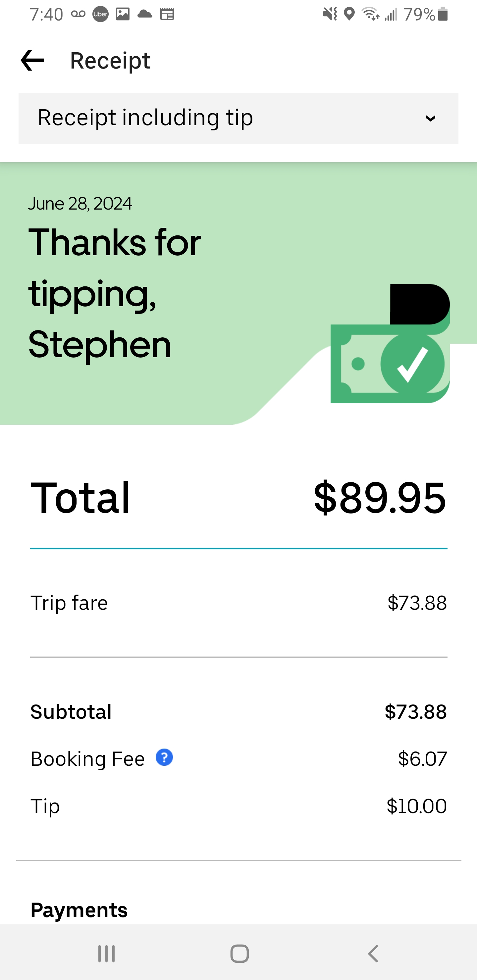Tap the mute vibrate status icon
Viewport: 477px width, 980px height.
click(330, 15)
